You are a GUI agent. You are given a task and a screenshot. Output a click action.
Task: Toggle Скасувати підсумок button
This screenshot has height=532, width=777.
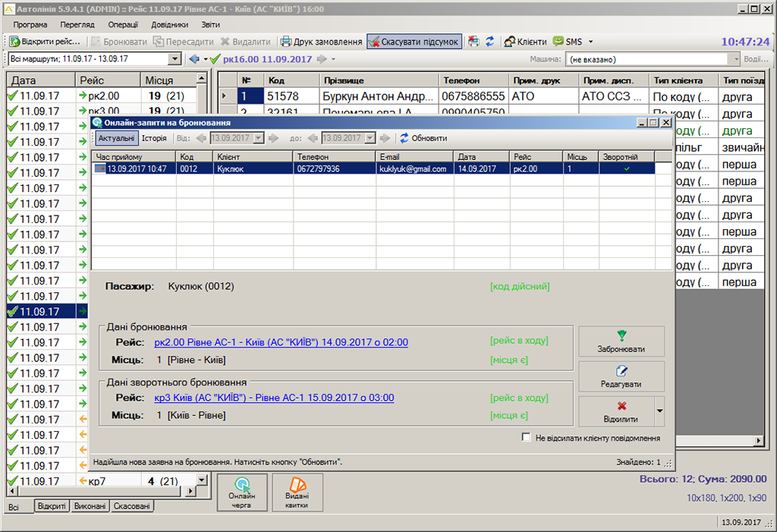tap(414, 42)
